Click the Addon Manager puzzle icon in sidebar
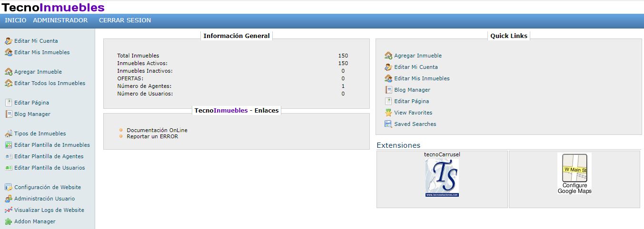The height and width of the screenshot is (229, 644). 8,221
